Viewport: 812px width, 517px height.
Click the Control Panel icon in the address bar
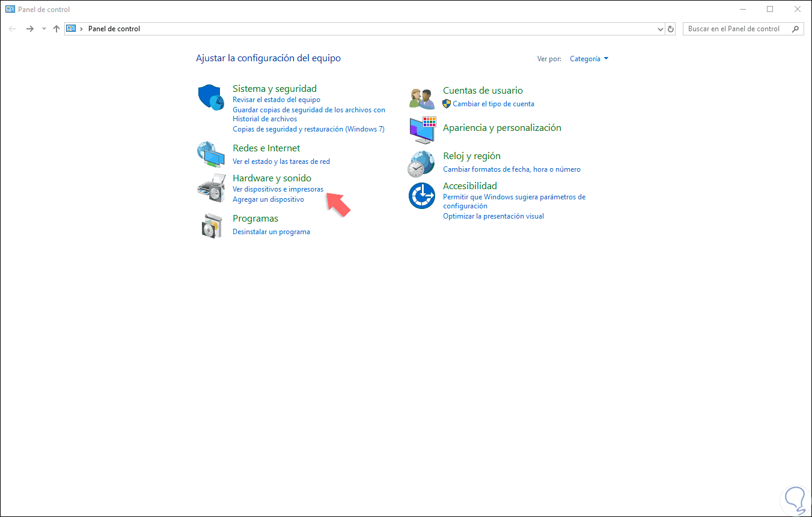tap(71, 29)
